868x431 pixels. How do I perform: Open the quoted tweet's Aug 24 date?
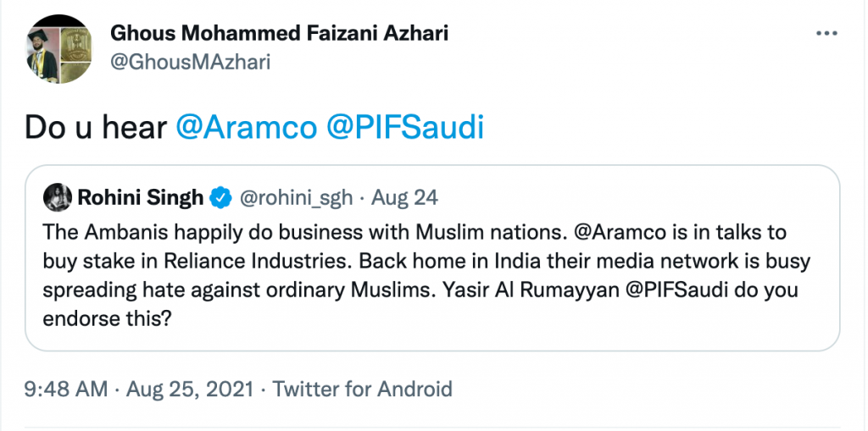point(403,198)
